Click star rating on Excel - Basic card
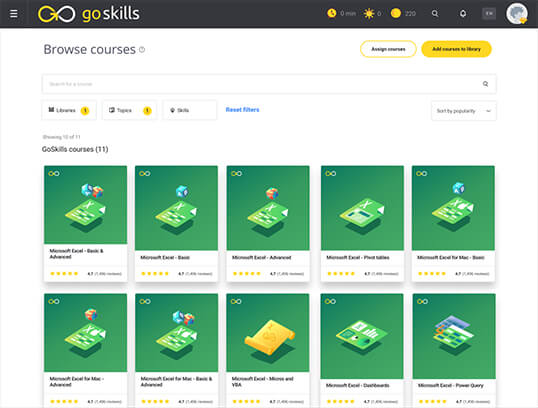The height and width of the screenshot is (408, 538). (155, 273)
